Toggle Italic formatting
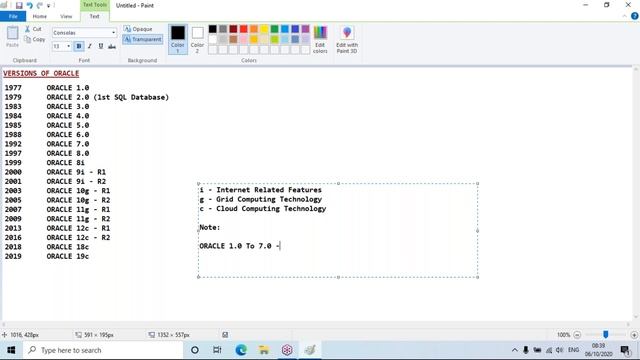Image resolution: width=640 pixels, height=360 pixels. [x=90, y=46]
